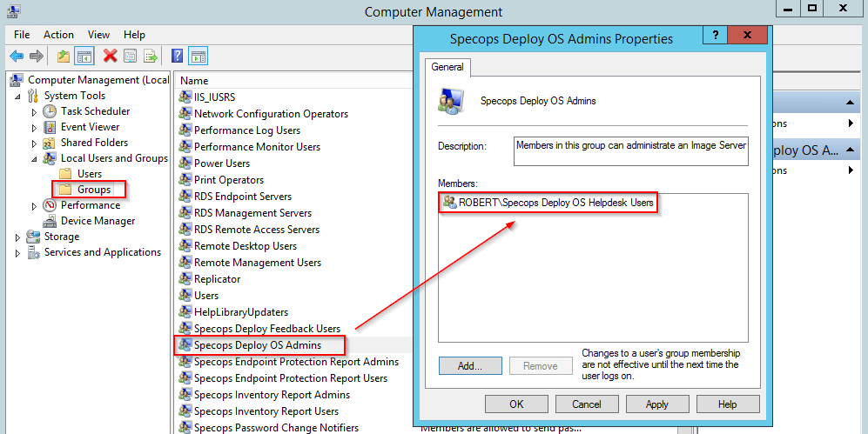Click the Performance icon in tree
The height and width of the screenshot is (434, 868).
pyautogui.click(x=50, y=205)
